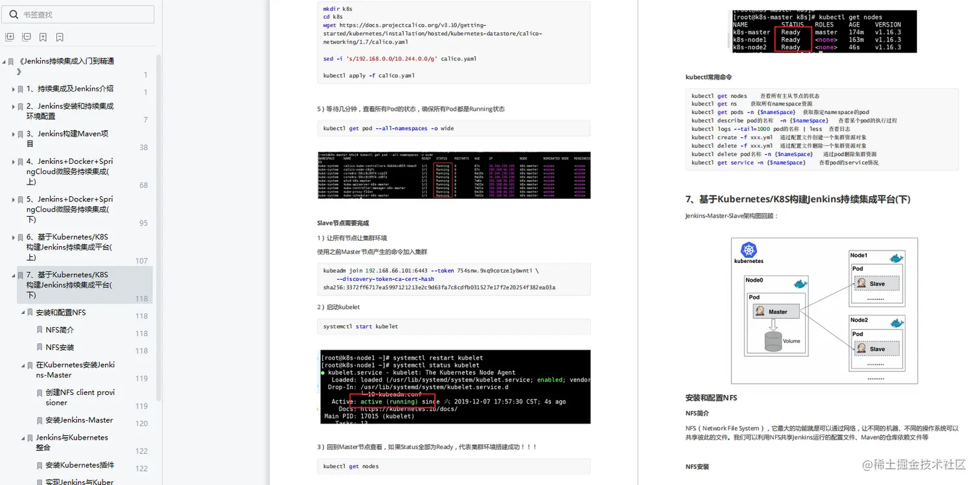Screen dimensions: 980x485
Task: Click the 'kubectl get nodes' code block at bottom
Action: (454, 466)
